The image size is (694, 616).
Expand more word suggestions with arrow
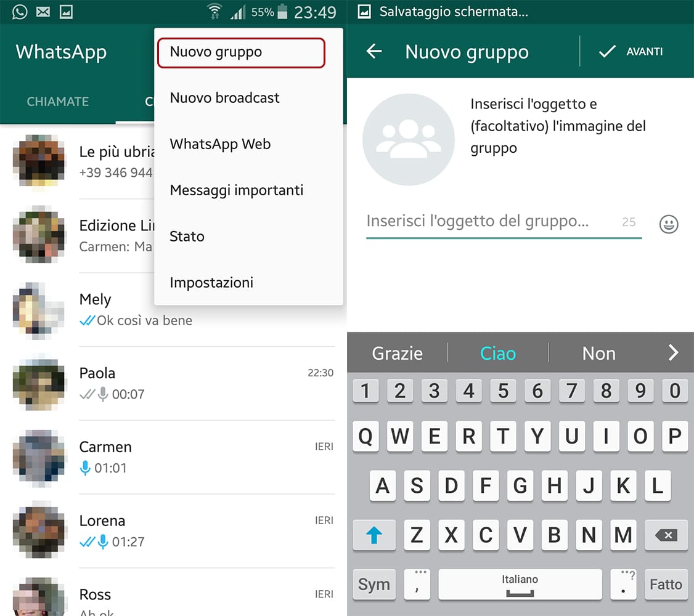pyautogui.click(x=673, y=353)
